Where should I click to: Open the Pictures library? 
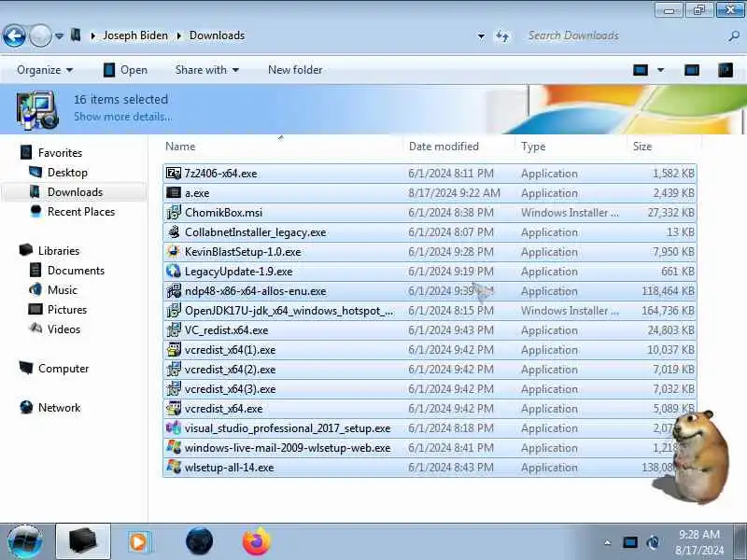[67, 310]
